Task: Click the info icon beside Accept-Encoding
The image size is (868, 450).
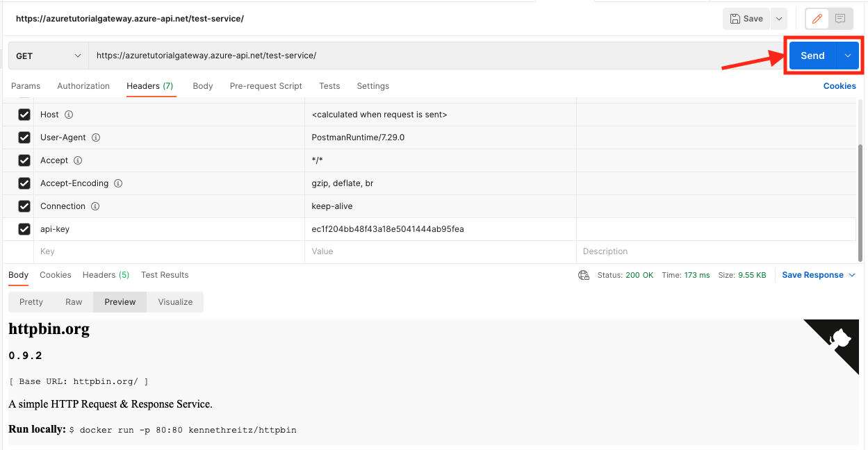Action: (x=118, y=183)
